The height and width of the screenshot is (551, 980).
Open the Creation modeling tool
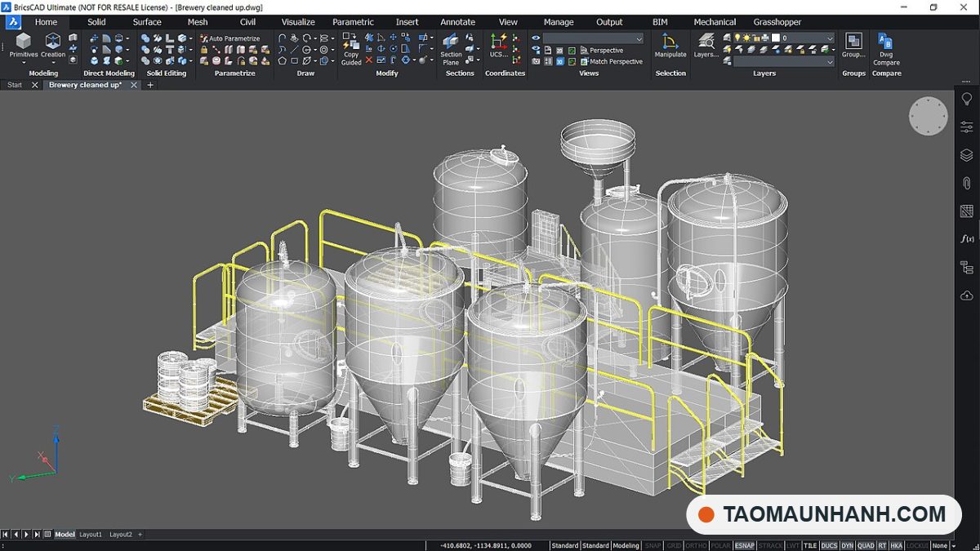point(53,45)
